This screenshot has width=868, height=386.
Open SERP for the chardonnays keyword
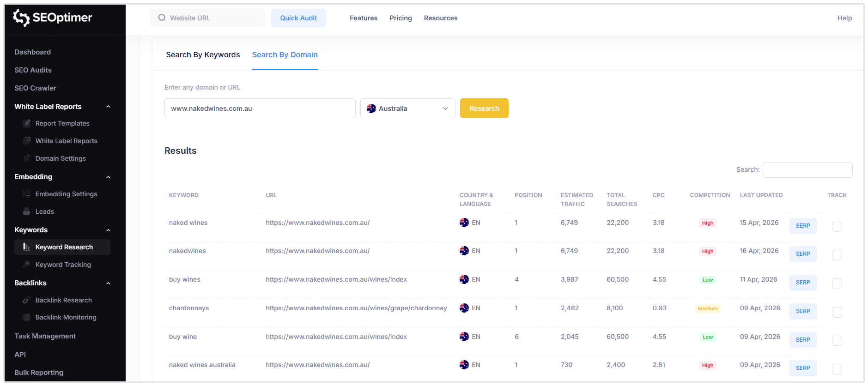click(x=803, y=311)
